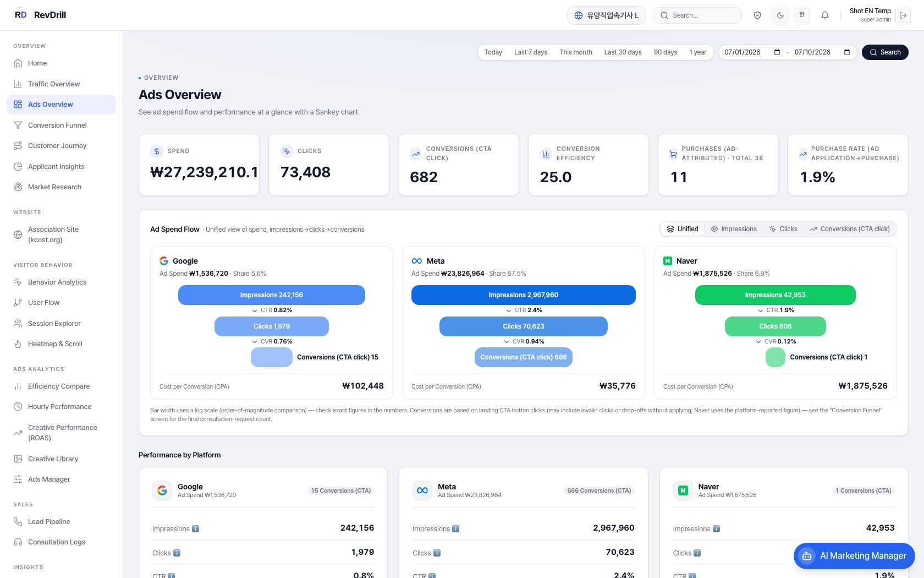Open calendar picker for end date
Image resolution: width=924 pixels, height=578 pixels.
coord(847,52)
